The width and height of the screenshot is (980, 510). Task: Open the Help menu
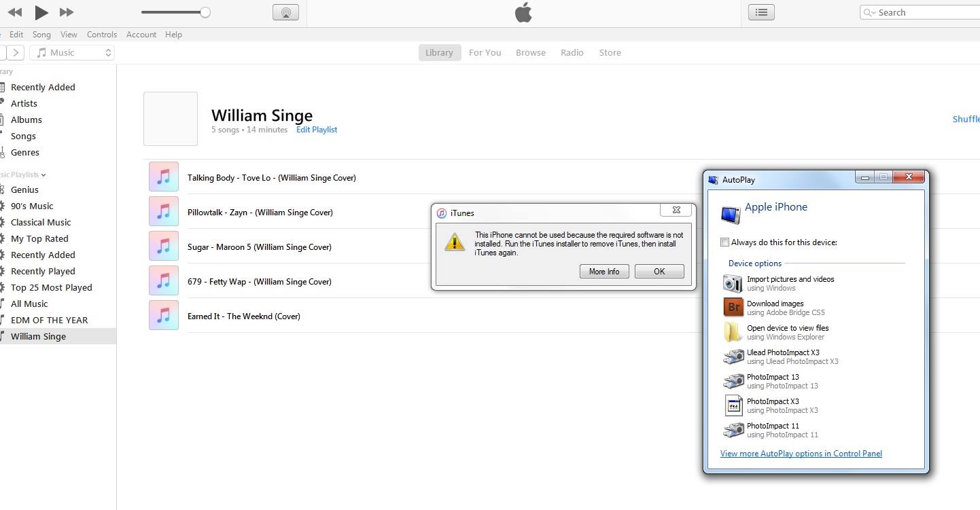[x=173, y=35]
